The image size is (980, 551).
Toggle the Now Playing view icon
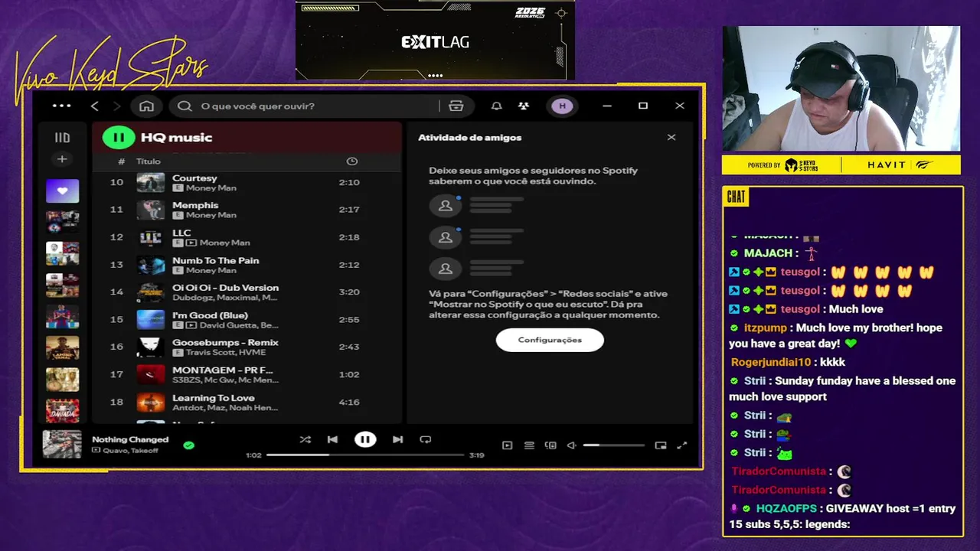507,445
